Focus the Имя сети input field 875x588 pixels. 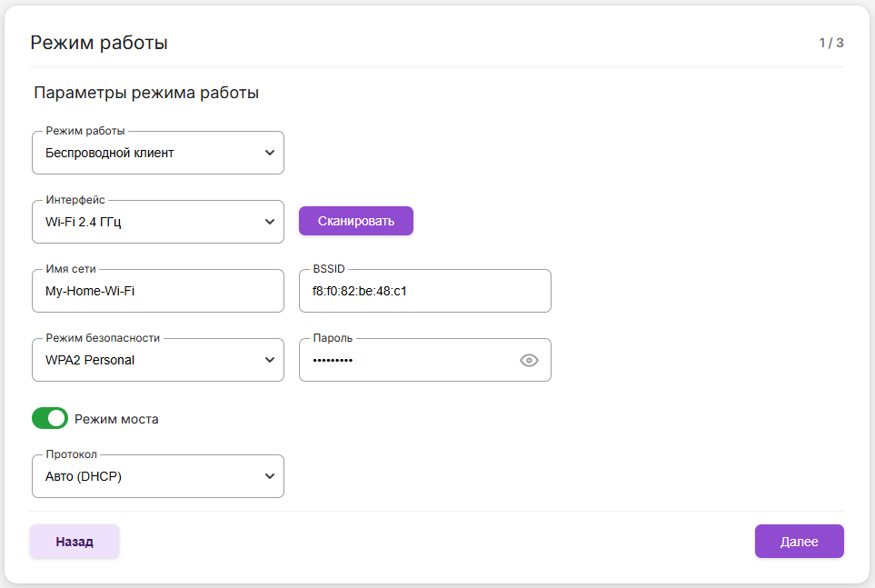[x=157, y=292]
